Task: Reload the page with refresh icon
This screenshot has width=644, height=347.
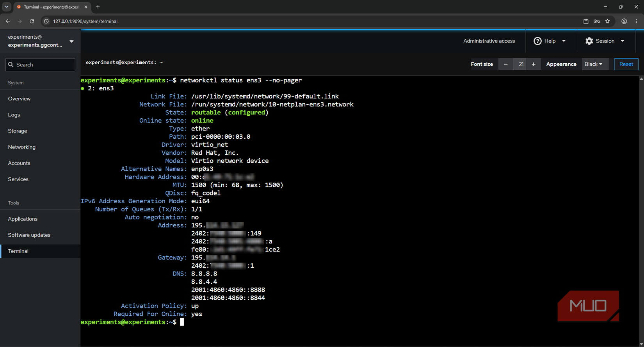Action: tap(32, 21)
